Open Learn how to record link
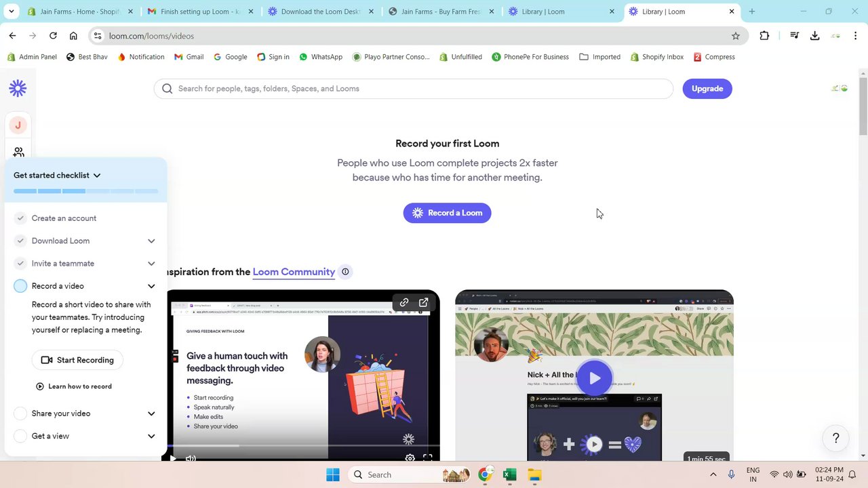868x488 pixels. point(74,386)
